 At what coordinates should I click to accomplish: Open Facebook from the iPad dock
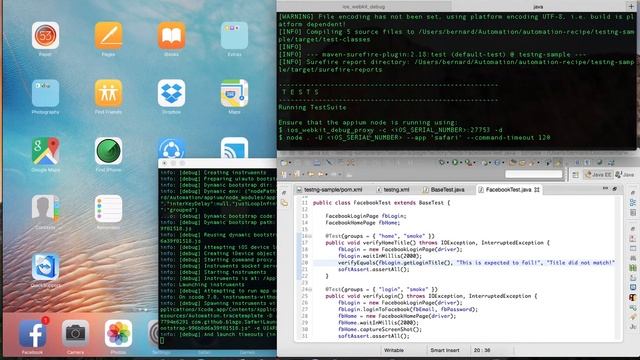point(32,333)
